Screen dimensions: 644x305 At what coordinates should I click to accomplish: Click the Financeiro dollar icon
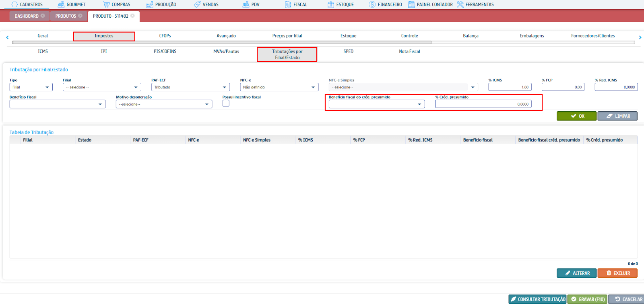(x=372, y=4)
